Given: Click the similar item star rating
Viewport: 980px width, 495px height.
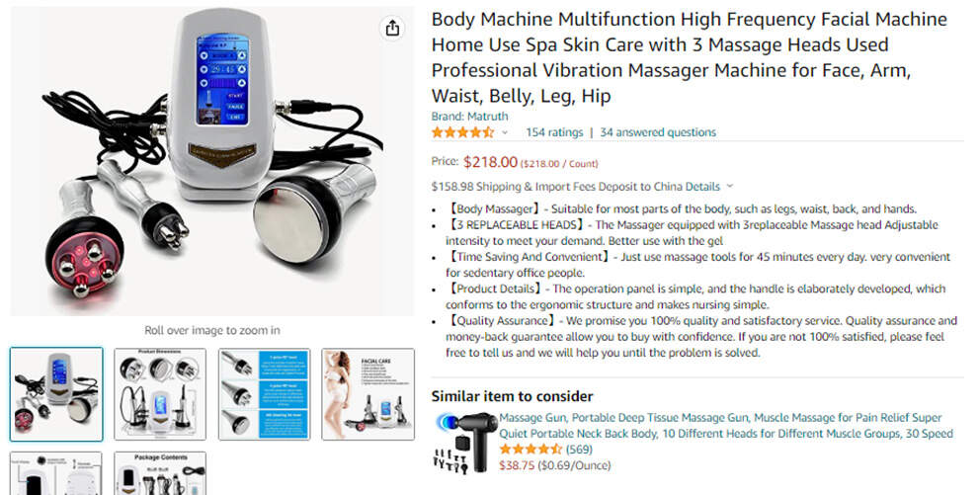Looking at the screenshot, I should coord(531,450).
